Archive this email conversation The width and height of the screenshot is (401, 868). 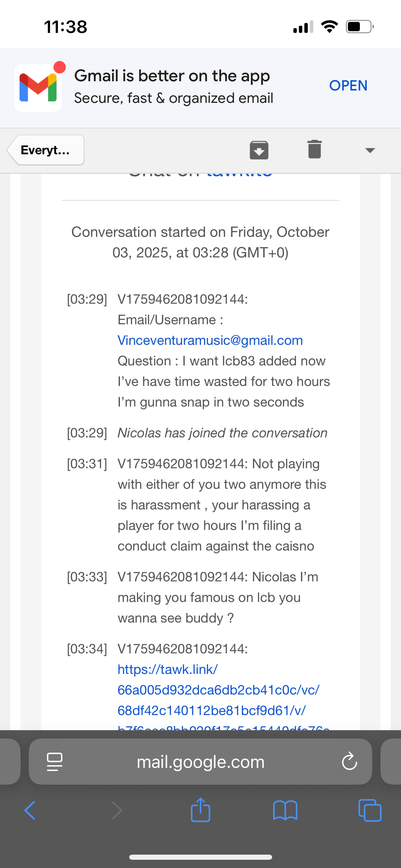coord(259,150)
